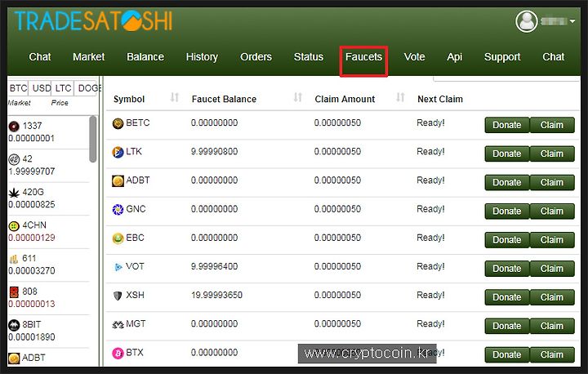Open the Orders menu

click(x=256, y=57)
